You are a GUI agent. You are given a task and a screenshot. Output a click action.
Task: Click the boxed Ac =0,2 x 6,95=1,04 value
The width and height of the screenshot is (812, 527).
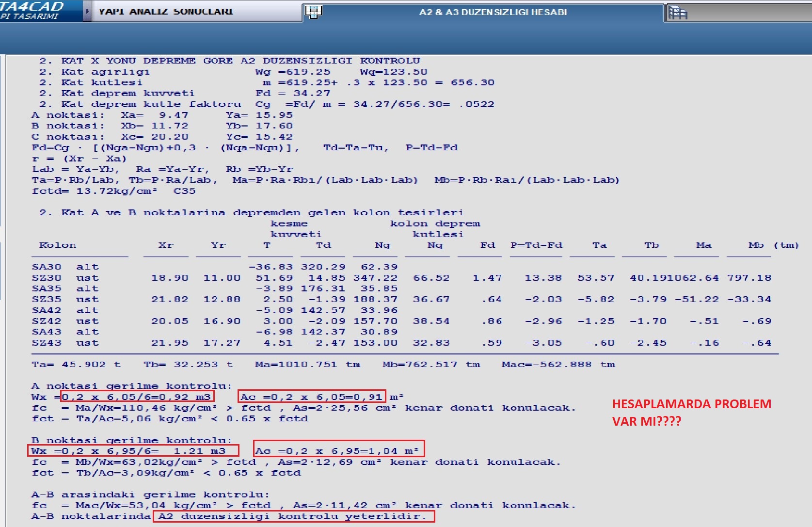tap(339, 451)
